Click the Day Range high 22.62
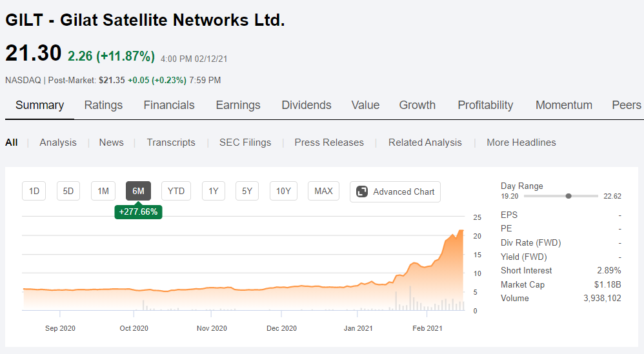The image size is (644, 354). 612,196
